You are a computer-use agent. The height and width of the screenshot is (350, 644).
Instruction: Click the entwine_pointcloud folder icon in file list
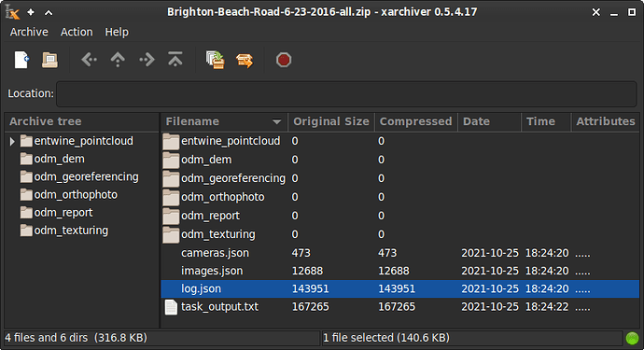click(x=171, y=141)
